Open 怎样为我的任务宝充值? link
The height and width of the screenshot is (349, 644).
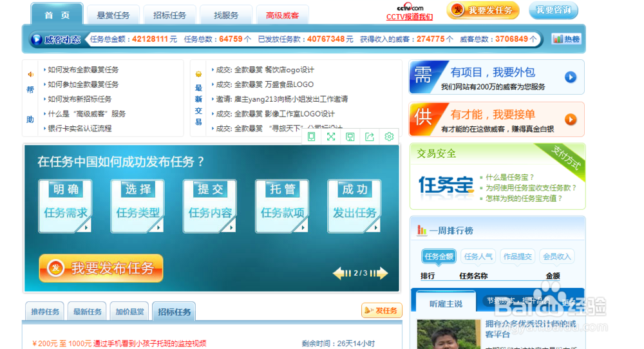(x=524, y=198)
